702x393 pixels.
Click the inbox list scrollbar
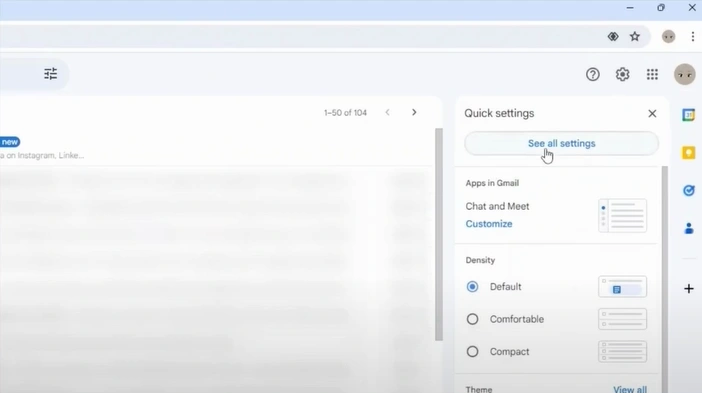pyautogui.click(x=439, y=235)
